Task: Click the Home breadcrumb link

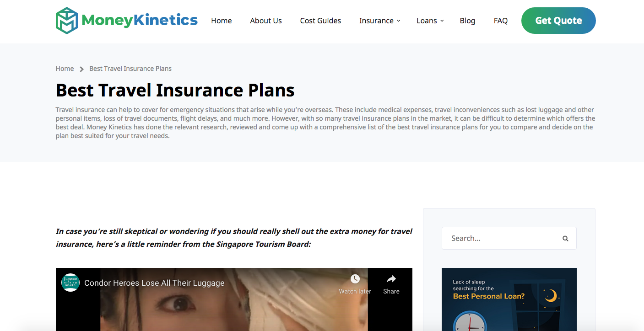Action: click(x=65, y=69)
